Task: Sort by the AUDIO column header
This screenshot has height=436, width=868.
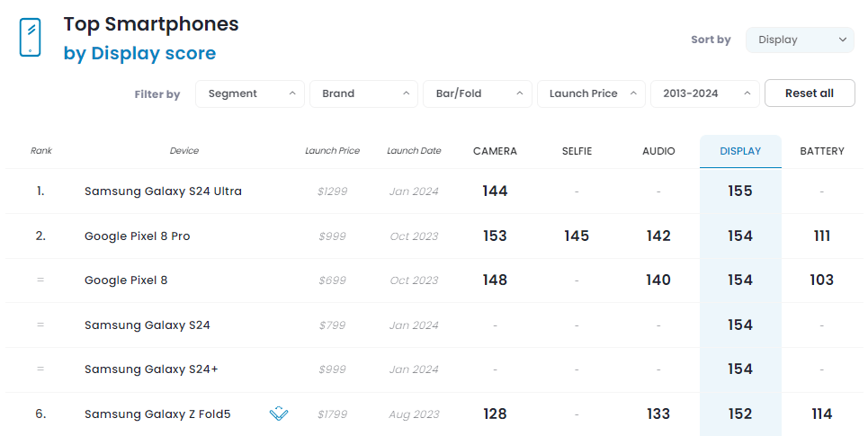Action: 658,151
